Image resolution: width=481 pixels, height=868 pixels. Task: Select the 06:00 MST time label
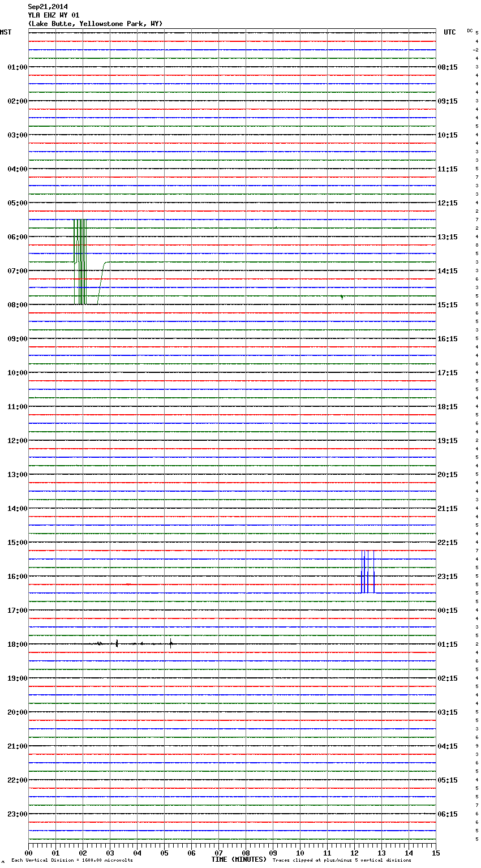point(18,237)
